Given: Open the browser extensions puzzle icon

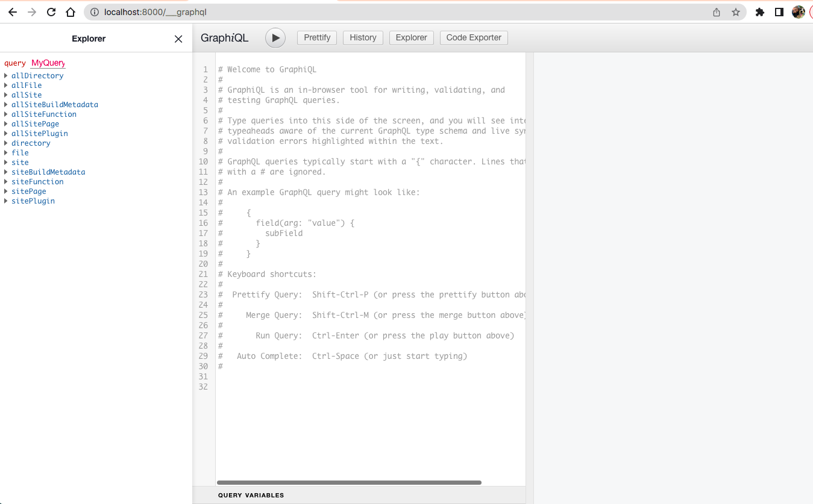Looking at the screenshot, I should (x=760, y=12).
